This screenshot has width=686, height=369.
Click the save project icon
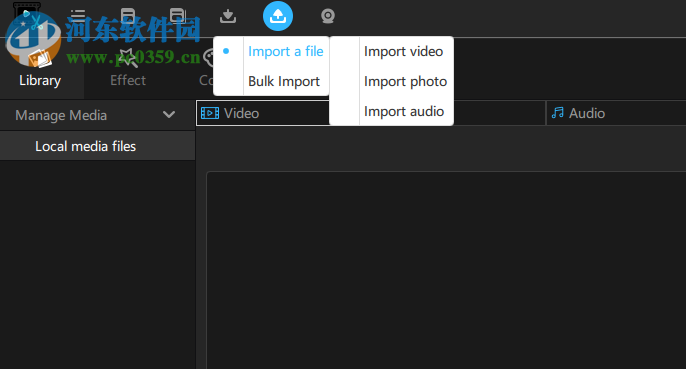(x=128, y=16)
